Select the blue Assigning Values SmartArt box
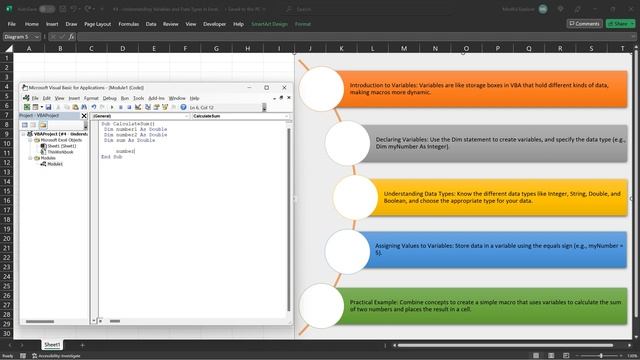The image size is (640, 360). 495,249
